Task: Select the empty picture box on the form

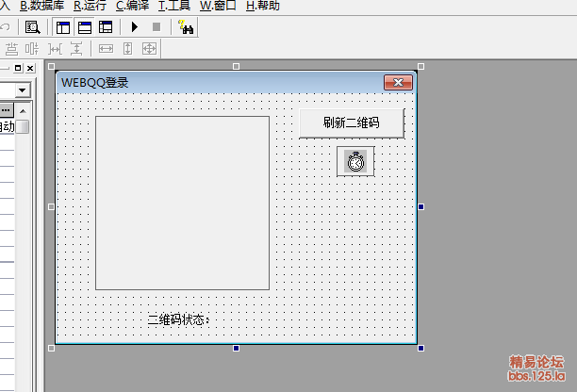Action: pyautogui.click(x=182, y=203)
